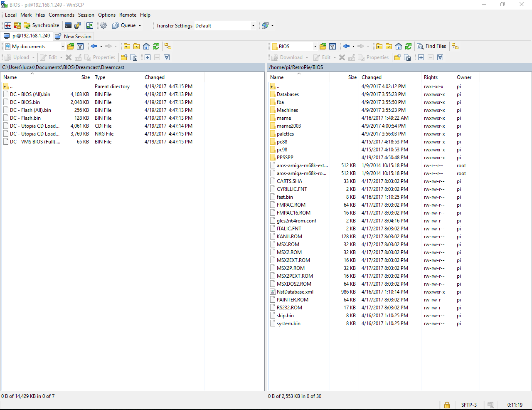Open the Commands menu
The width and height of the screenshot is (532, 410).
62,15
